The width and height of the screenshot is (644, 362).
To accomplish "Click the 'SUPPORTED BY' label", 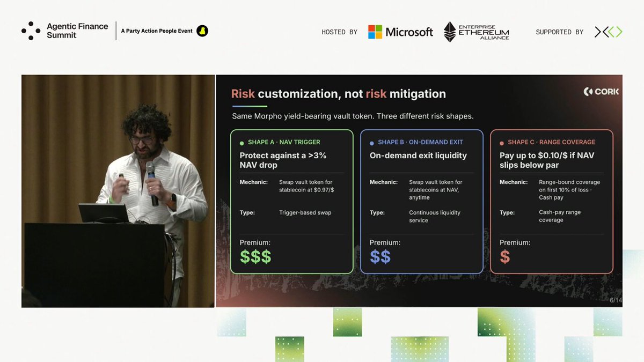I will pyautogui.click(x=560, y=32).
